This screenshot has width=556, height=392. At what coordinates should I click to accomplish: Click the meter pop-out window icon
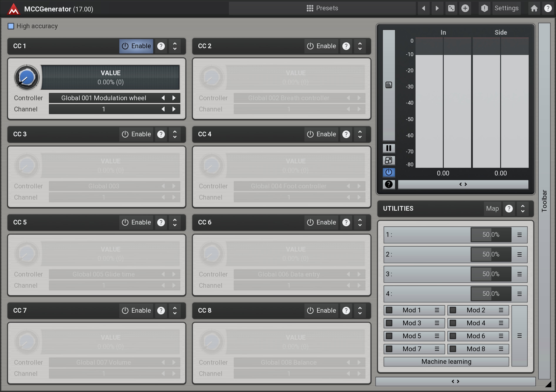click(388, 160)
